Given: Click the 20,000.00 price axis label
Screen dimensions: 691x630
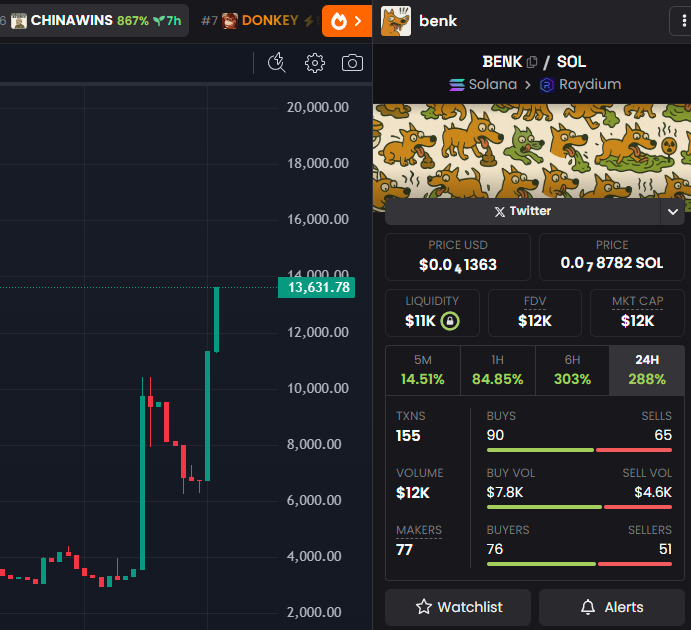Looking at the screenshot, I should 318,107.
